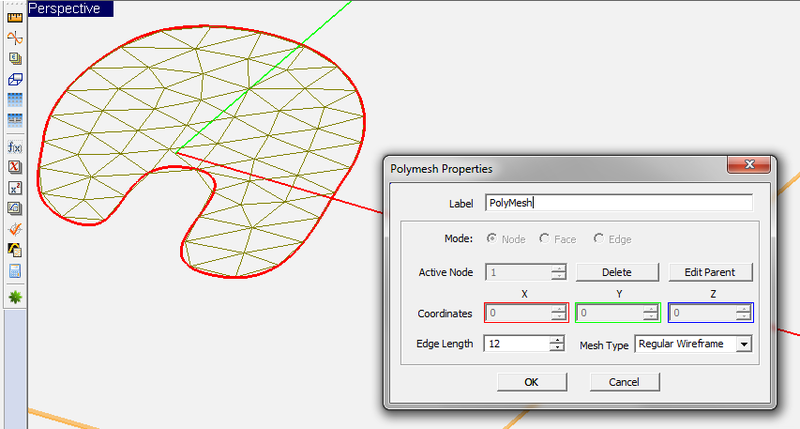
Task: Increase Edge Length with spinner arrow
Action: tap(557, 340)
